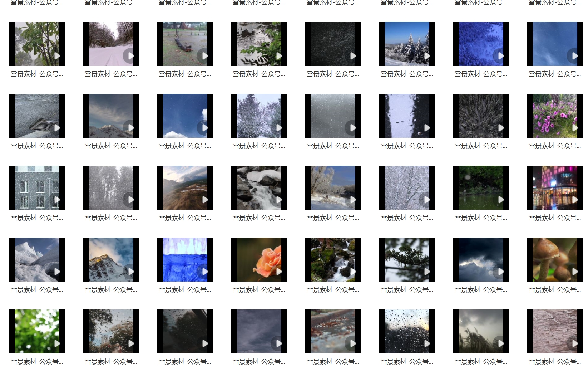Play the snowy tree-lined road video
Viewport: 588px width, 366px height.
[x=131, y=56]
